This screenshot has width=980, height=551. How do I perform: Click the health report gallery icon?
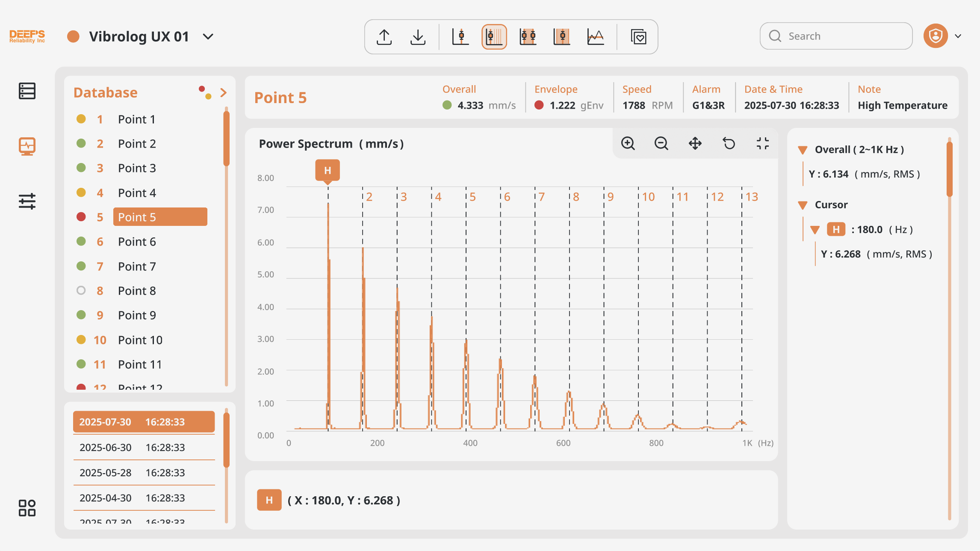(638, 37)
